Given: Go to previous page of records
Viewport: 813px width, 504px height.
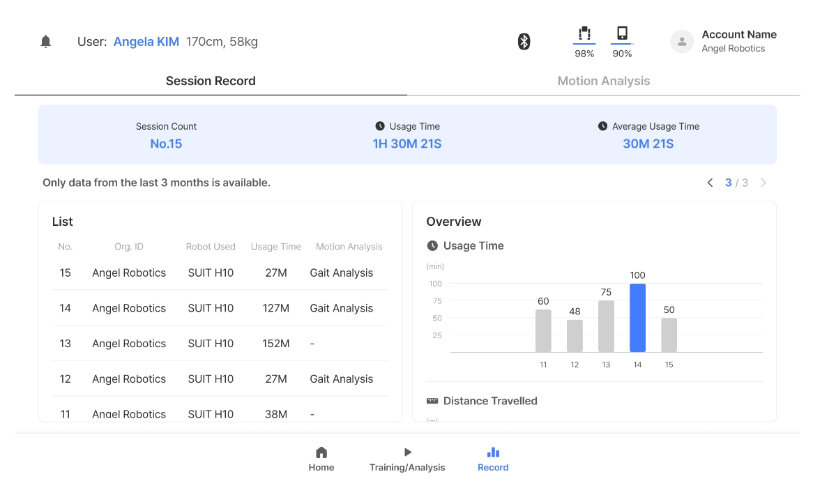Looking at the screenshot, I should [710, 183].
